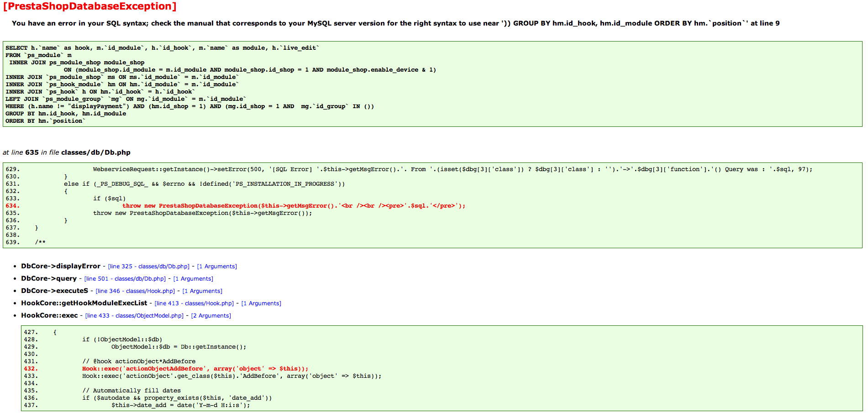Click the 'INNER JOIN `ps_hook` h' line
This screenshot has height=418, width=868.
point(100,92)
